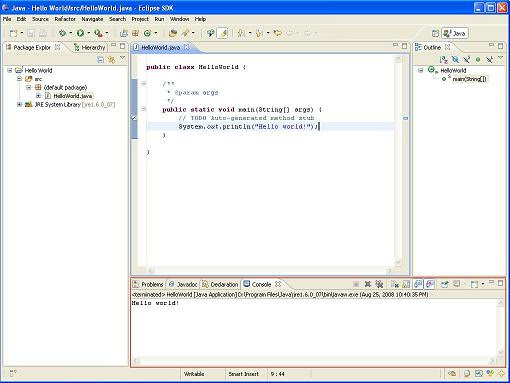The image size is (510, 383).
Task: Switch to the Problems tab
Action: [x=148, y=284]
